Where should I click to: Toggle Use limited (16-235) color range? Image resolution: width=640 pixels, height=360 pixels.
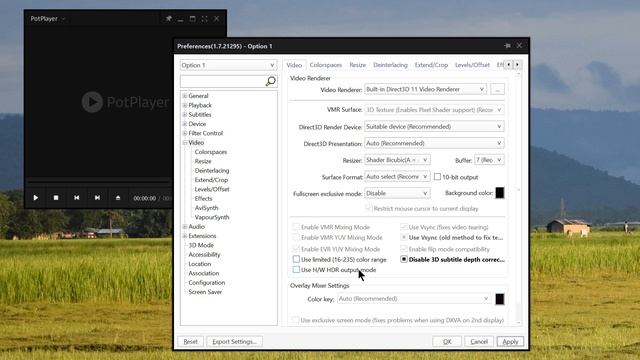click(296, 259)
